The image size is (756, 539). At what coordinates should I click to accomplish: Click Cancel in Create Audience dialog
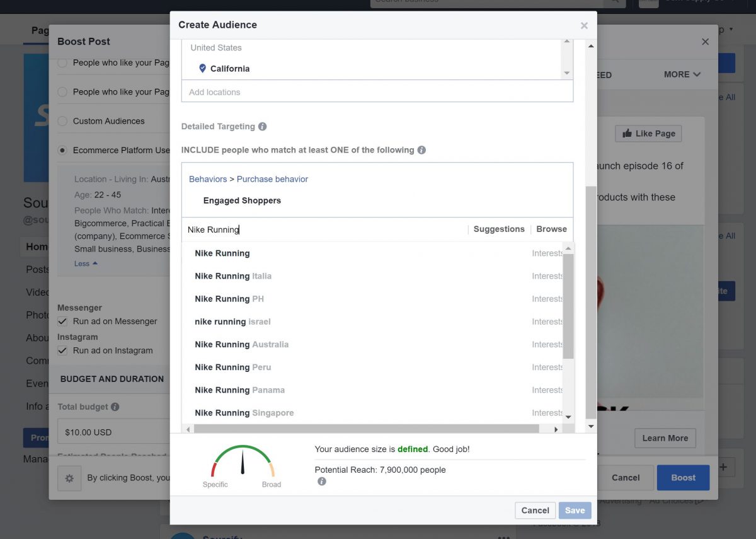(x=535, y=511)
